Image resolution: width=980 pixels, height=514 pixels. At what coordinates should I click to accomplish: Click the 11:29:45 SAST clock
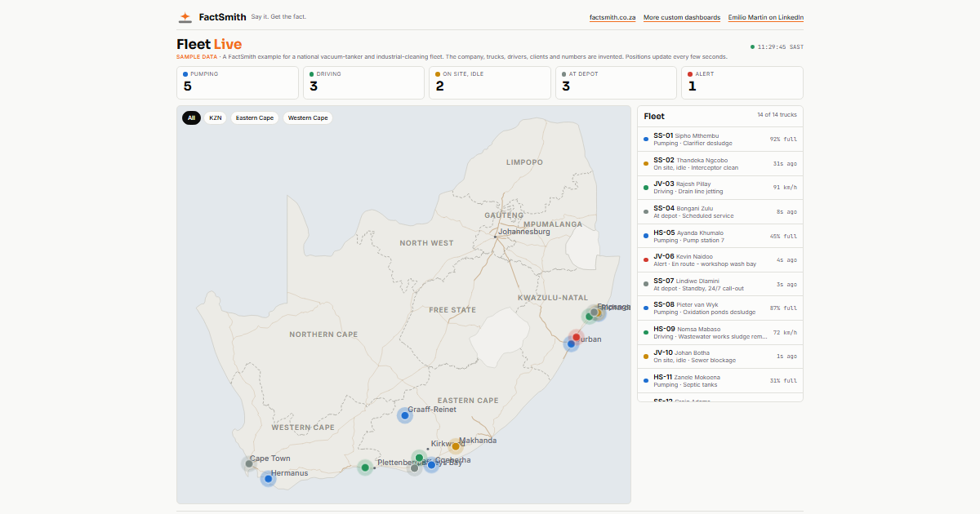pos(780,47)
